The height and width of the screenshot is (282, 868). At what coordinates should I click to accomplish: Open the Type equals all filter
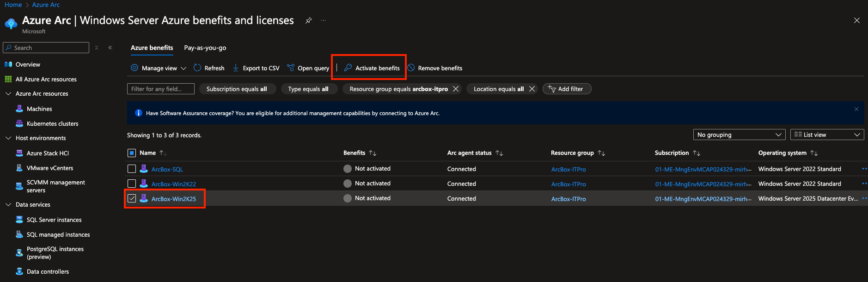tap(308, 89)
